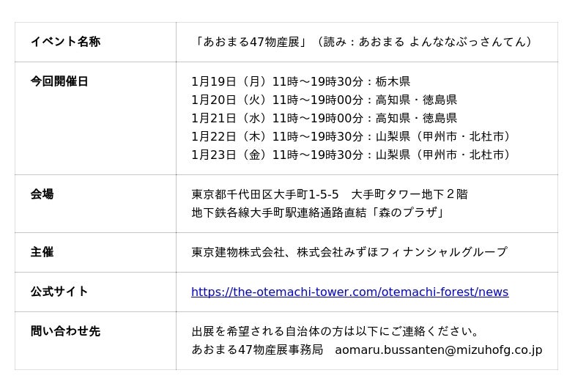Click the 出展を希望される自治体 contact instruction line
586x392 pixels.
click(x=335, y=331)
